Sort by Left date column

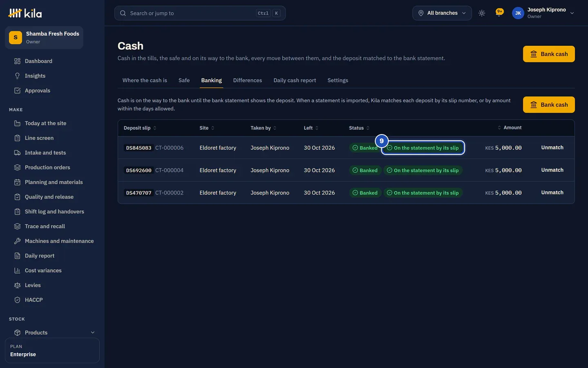click(311, 128)
